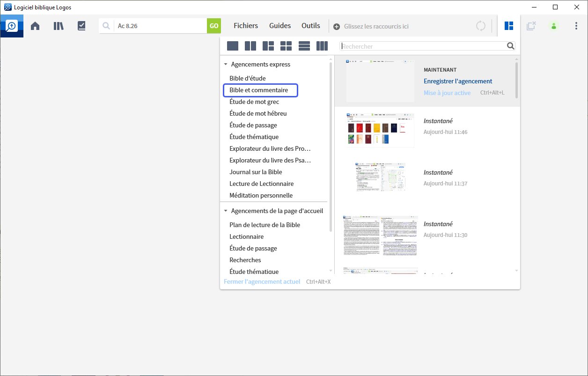Open the Outils menu

(311, 26)
